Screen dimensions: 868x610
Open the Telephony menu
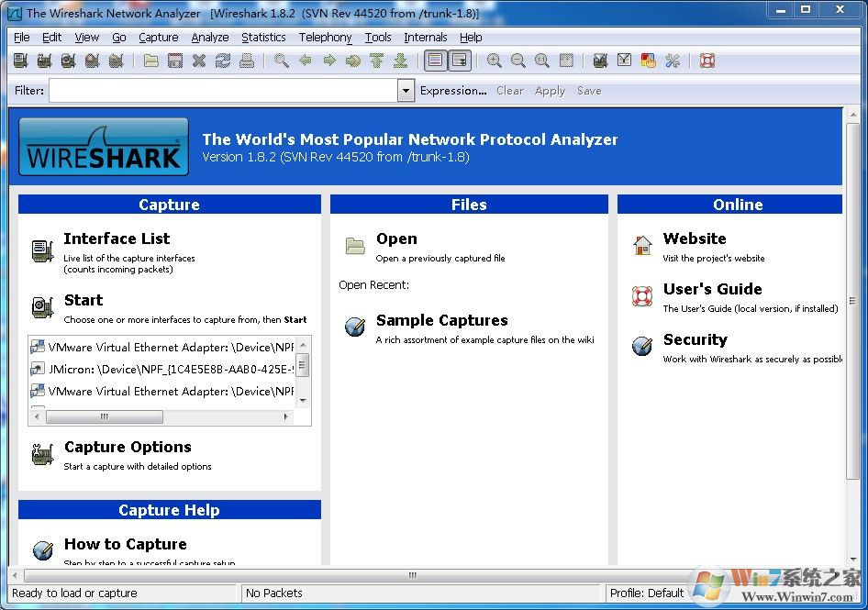pos(325,37)
